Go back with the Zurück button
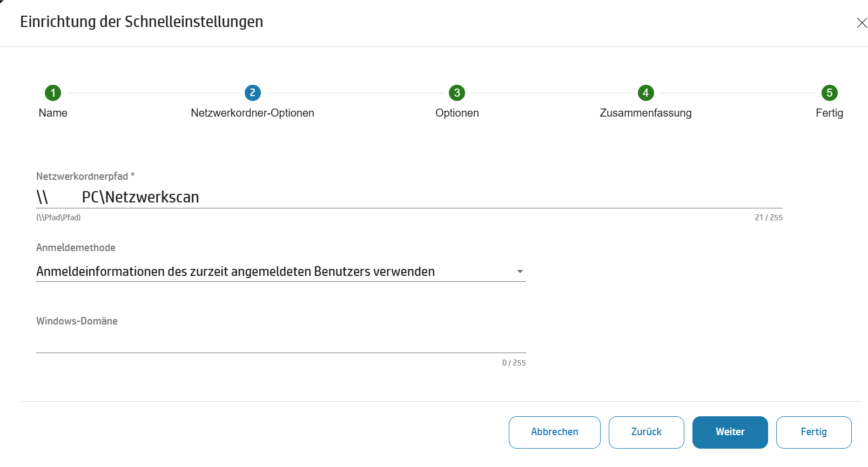 coord(646,432)
